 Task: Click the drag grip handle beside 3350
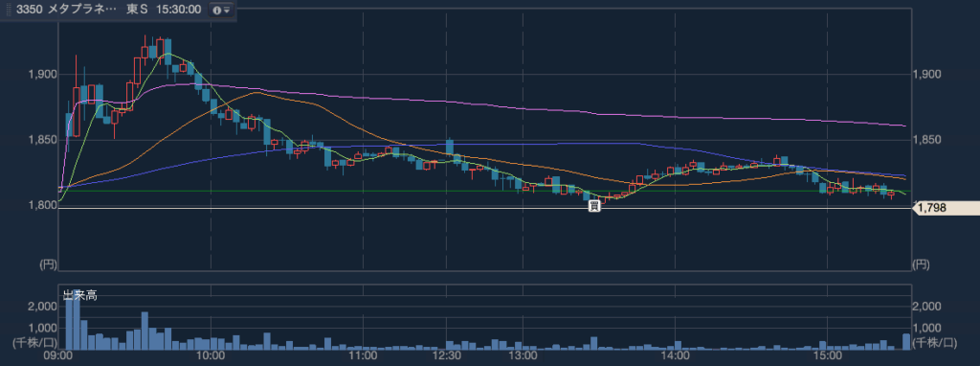(x=8, y=10)
